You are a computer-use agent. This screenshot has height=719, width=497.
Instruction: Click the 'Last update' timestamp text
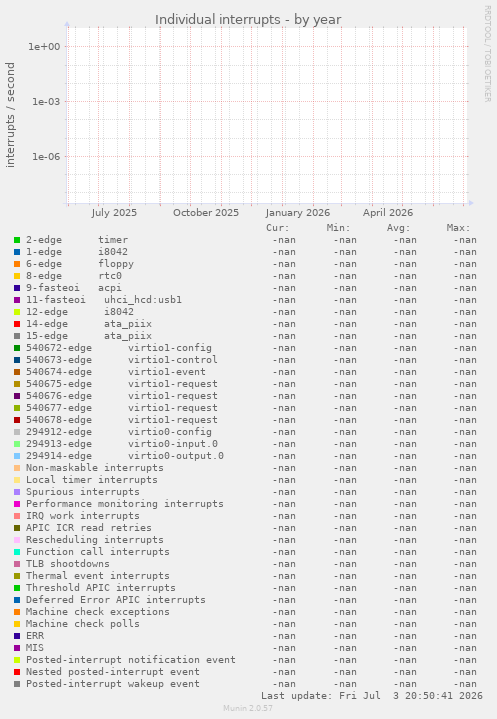pyautogui.click(x=372, y=696)
